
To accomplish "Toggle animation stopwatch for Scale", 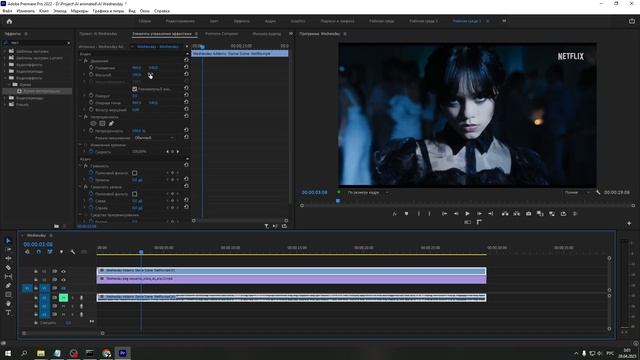I will pos(91,75).
